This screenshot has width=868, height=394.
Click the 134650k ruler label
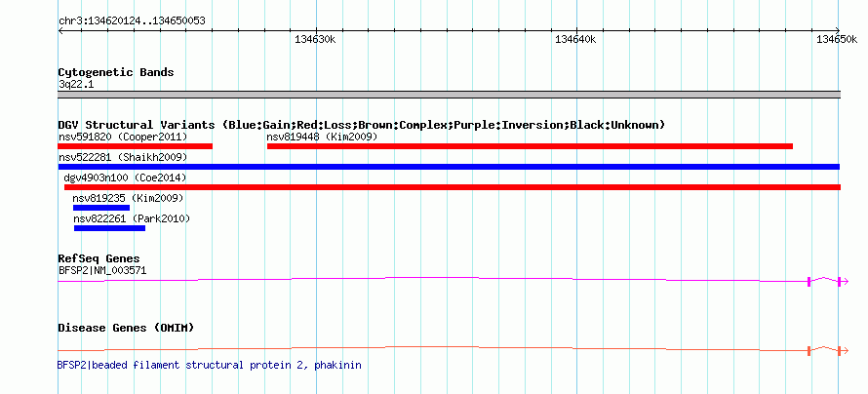point(837,39)
